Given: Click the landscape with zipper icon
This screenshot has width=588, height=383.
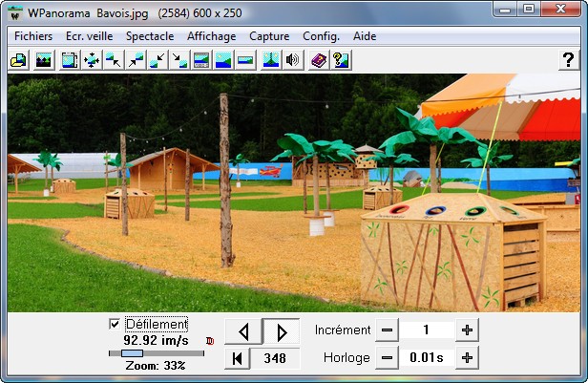Looking at the screenshot, I should 271,60.
